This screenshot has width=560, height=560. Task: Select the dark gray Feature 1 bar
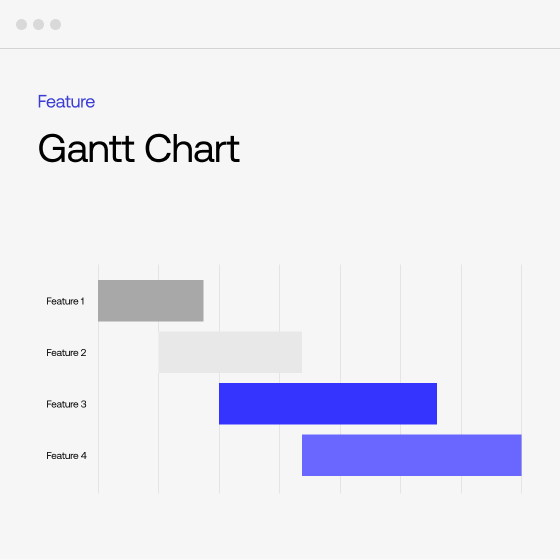click(x=151, y=301)
